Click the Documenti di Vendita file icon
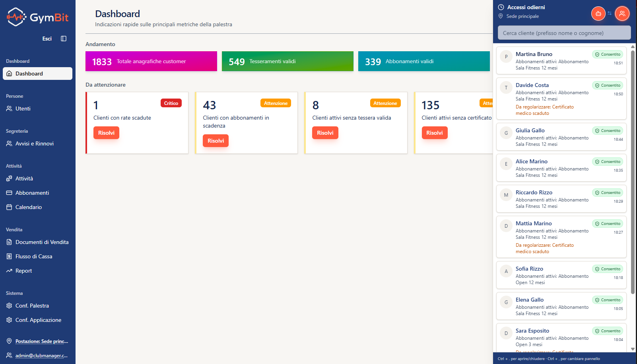The image size is (637, 364). [9, 242]
